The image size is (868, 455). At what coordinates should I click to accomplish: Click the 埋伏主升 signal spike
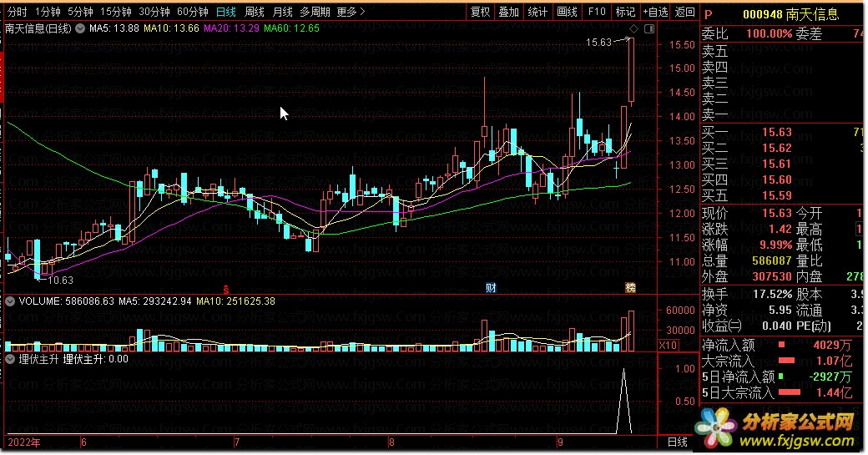pos(624,402)
